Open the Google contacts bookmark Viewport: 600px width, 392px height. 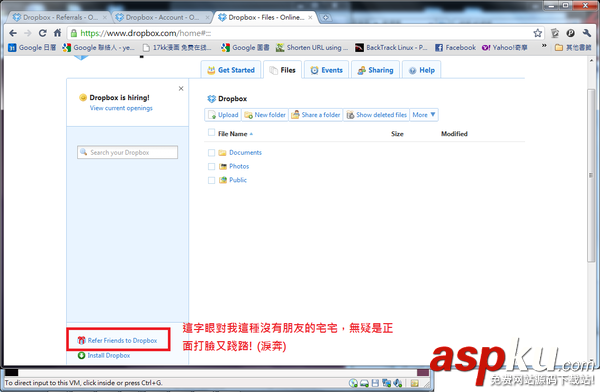(98, 47)
